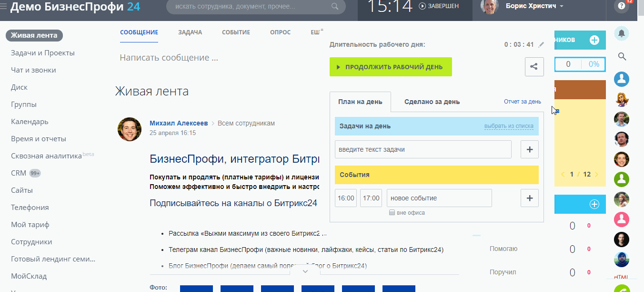Add the new event with plus button

click(529, 198)
